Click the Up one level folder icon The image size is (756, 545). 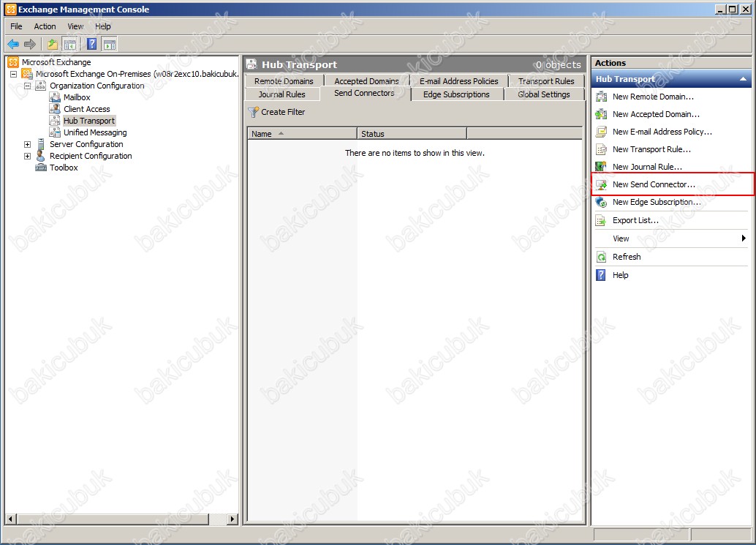point(52,45)
